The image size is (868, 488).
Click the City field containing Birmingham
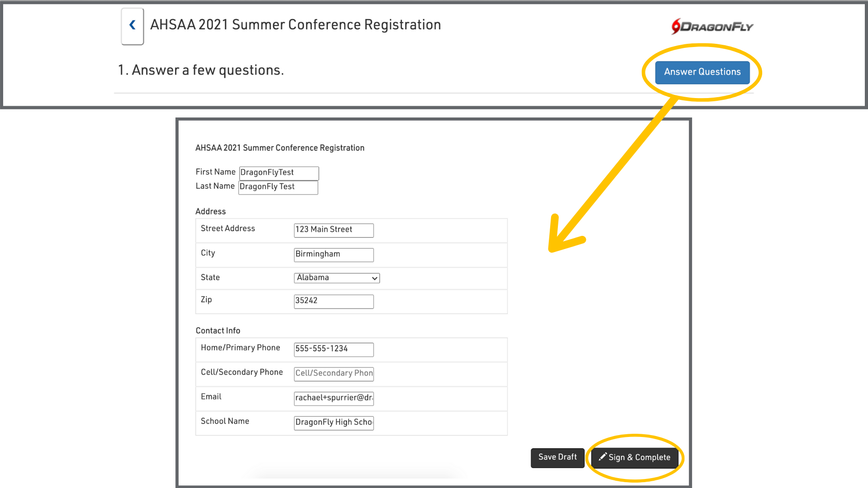[334, 254]
